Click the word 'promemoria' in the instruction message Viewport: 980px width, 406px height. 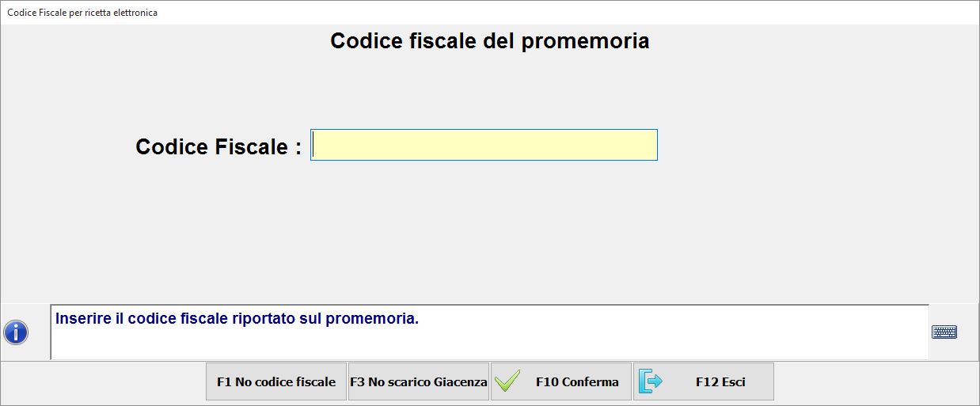click(376, 319)
